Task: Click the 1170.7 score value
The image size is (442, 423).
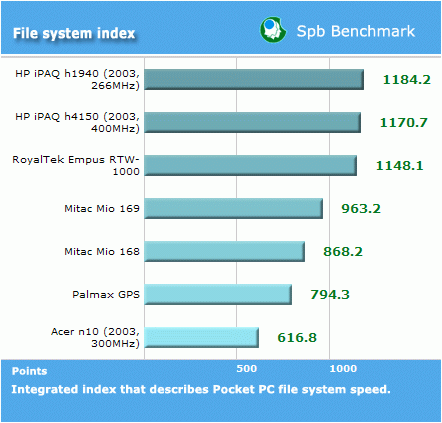Action: [404, 123]
